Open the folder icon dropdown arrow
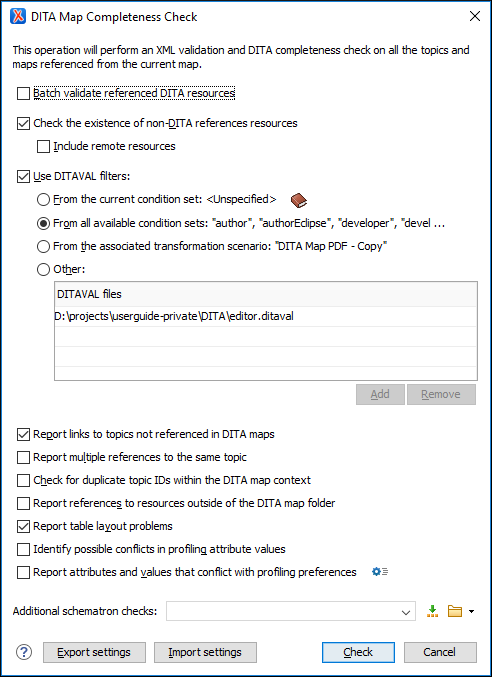The image size is (492, 677). point(471,611)
